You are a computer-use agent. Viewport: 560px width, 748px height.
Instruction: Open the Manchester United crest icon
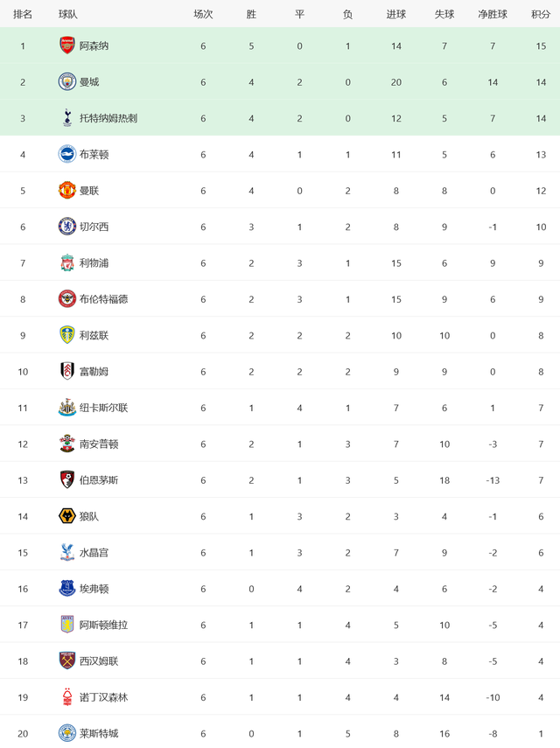(67, 191)
